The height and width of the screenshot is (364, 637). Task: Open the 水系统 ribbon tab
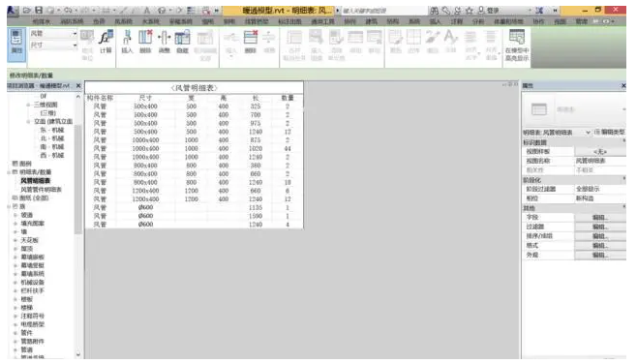151,21
